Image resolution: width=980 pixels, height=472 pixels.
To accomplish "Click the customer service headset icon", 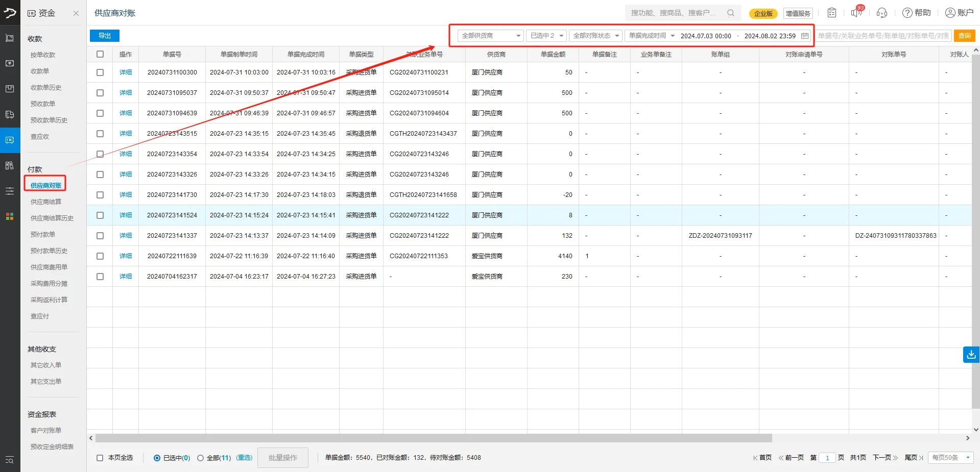I will pos(882,13).
